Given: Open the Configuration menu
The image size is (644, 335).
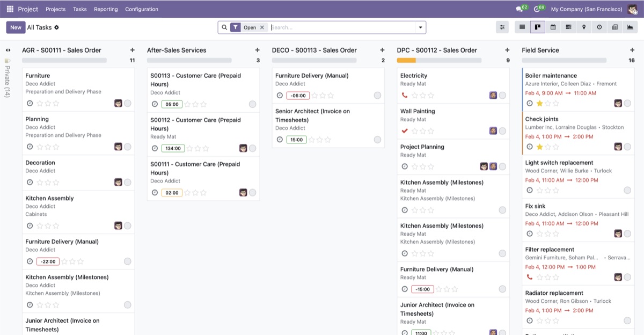Looking at the screenshot, I should point(142,9).
